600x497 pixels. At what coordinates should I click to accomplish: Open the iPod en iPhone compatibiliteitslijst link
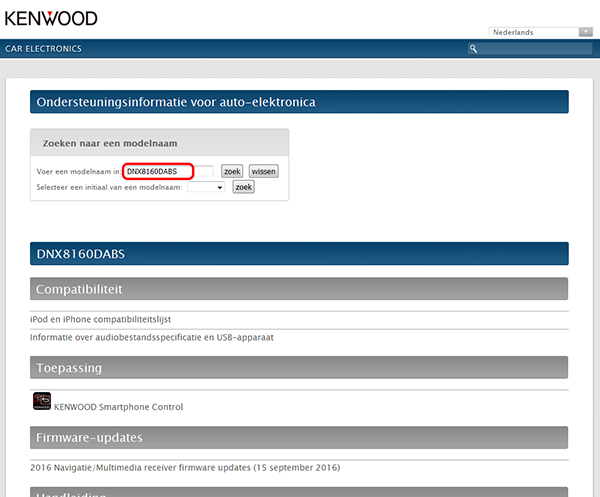click(x=102, y=319)
